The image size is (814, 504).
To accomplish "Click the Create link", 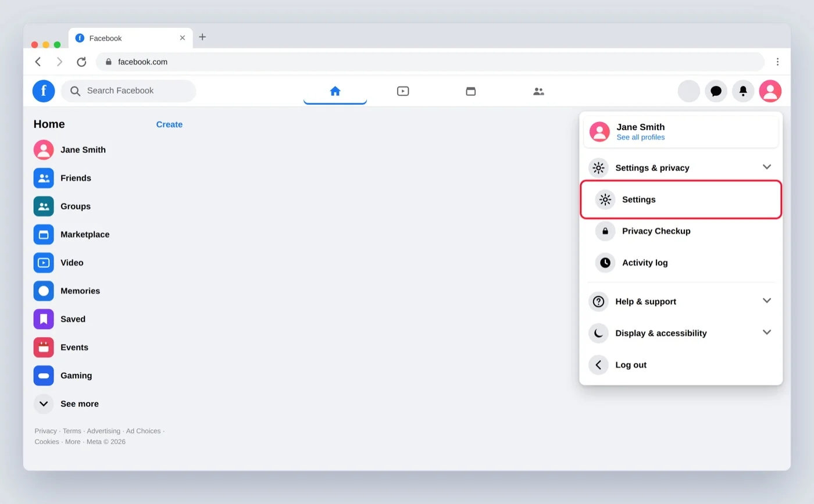I will 169,124.
